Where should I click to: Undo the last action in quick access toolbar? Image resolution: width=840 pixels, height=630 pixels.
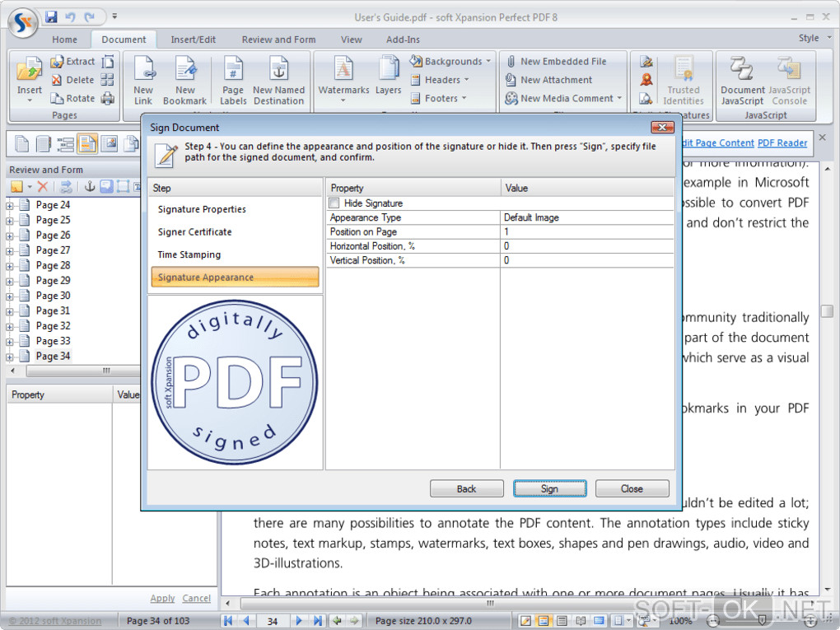tap(70, 16)
